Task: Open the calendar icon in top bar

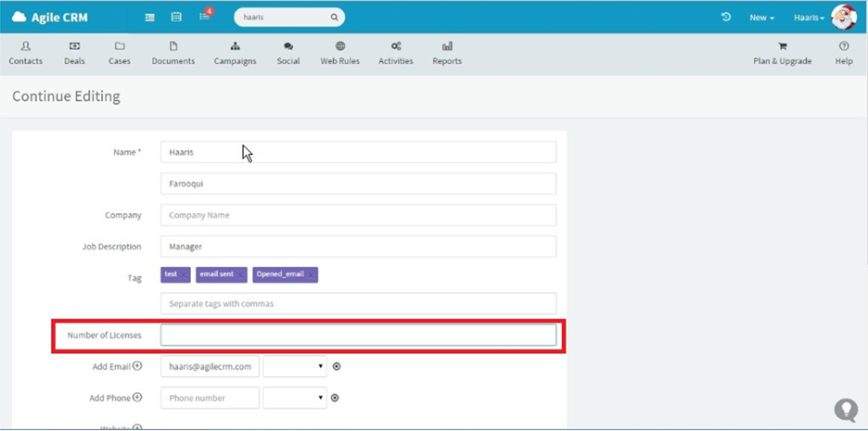Action: coord(176,18)
